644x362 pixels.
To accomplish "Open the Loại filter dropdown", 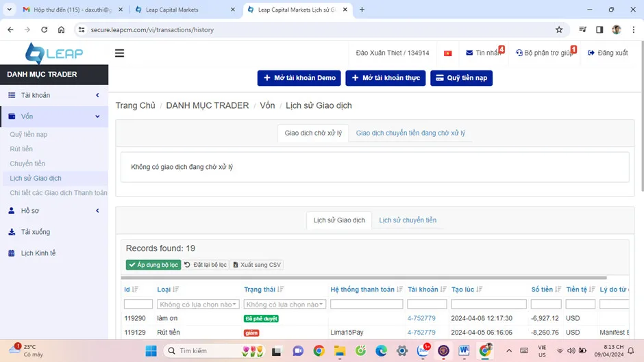I will coord(198,305).
